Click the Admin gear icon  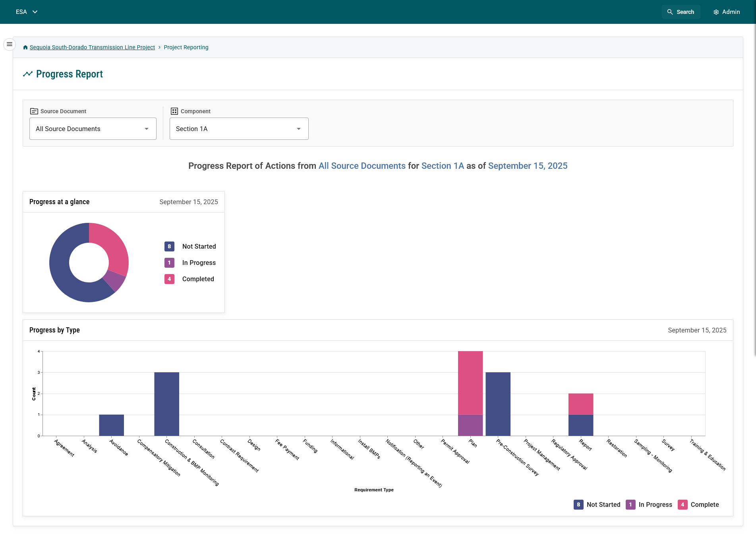pos(716,12)
